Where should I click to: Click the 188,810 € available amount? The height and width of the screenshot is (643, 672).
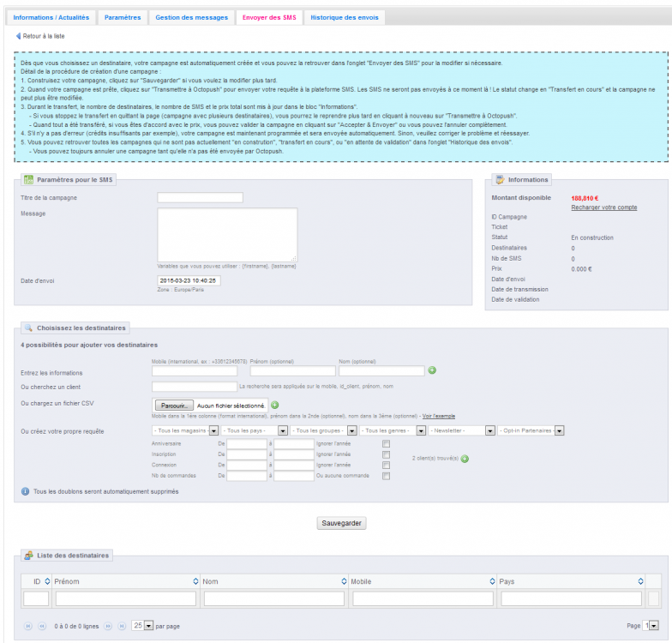585,198
